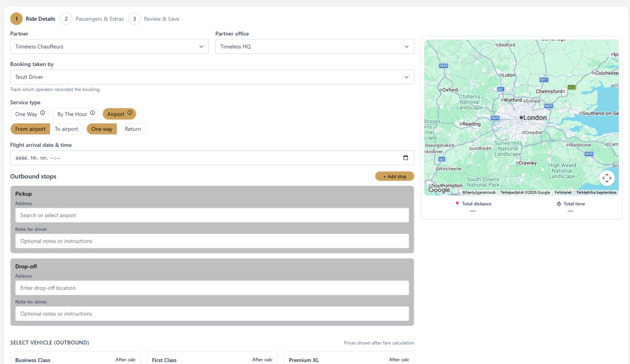Click the Pickup note for driver field
This screenshot has height=364, width=630.
pyautogui.click(x=212, y=241)
